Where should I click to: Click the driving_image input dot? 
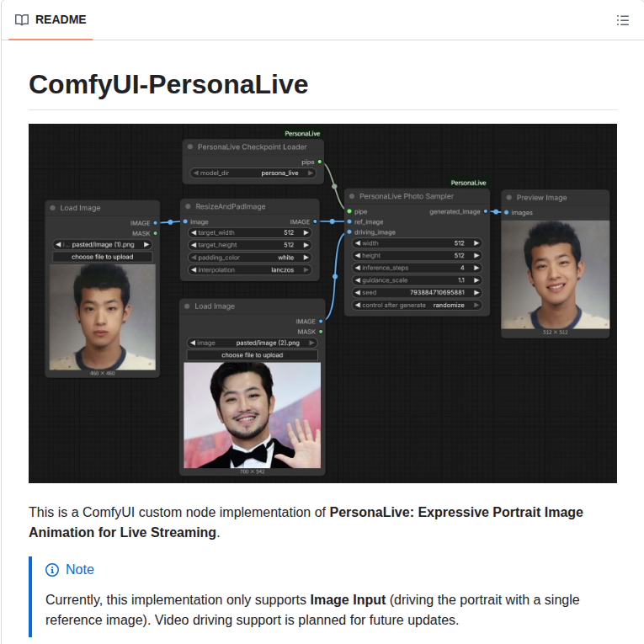click(x=349, y=232)
